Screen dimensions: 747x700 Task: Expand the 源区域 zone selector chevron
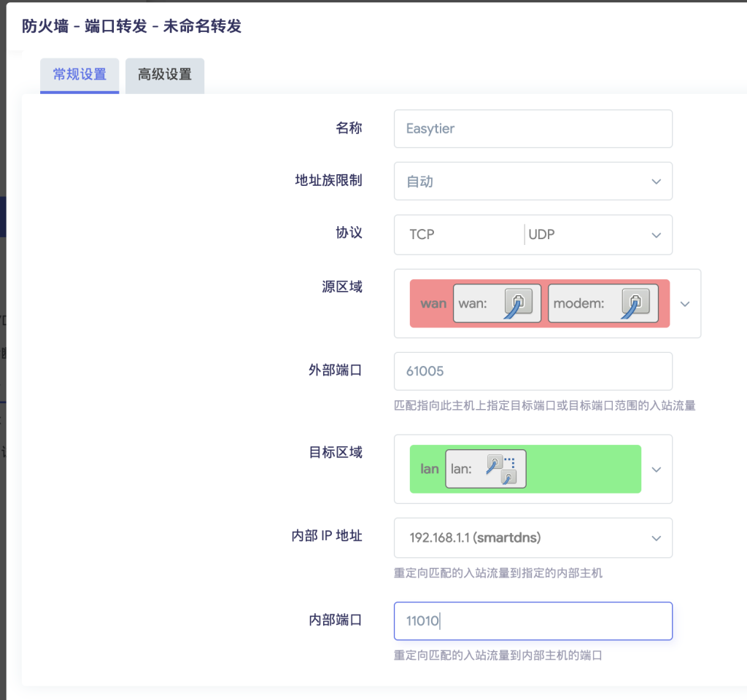[684, 303]
